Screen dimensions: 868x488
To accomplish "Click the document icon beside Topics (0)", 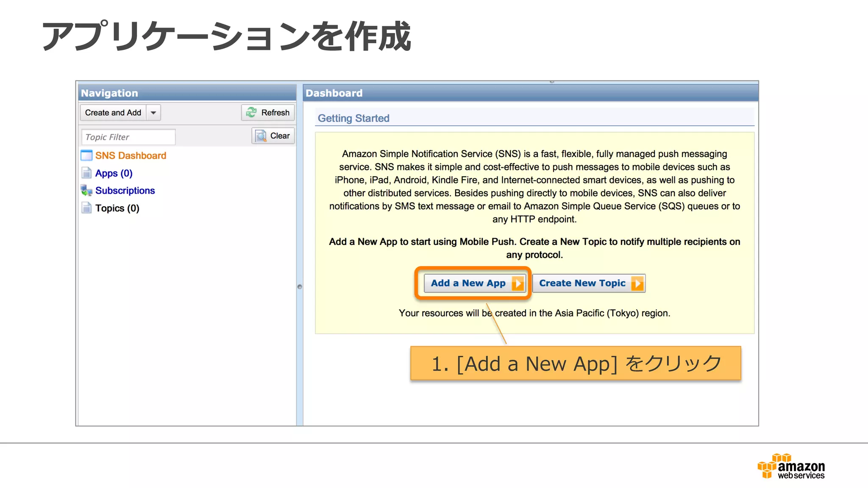I will pos(86,208).
